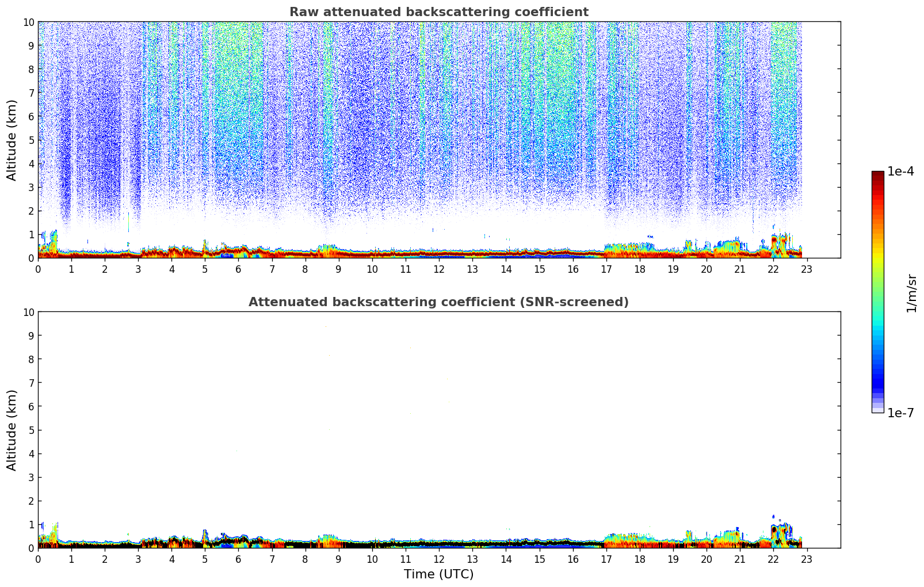
Task: Click the "Attenuated backscattering coefficient (SNR-screened)" title
Action: tap(439, 302)
